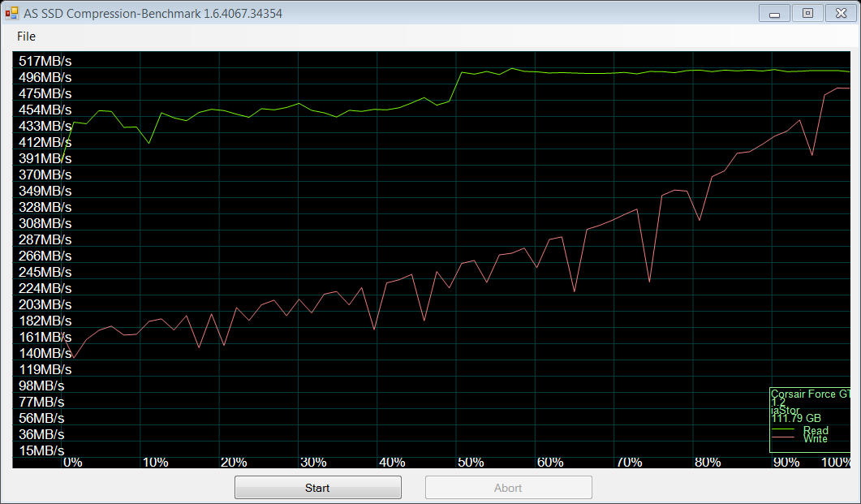
Task: Click the 454MB/s axis label
Action: click(45, 110)
